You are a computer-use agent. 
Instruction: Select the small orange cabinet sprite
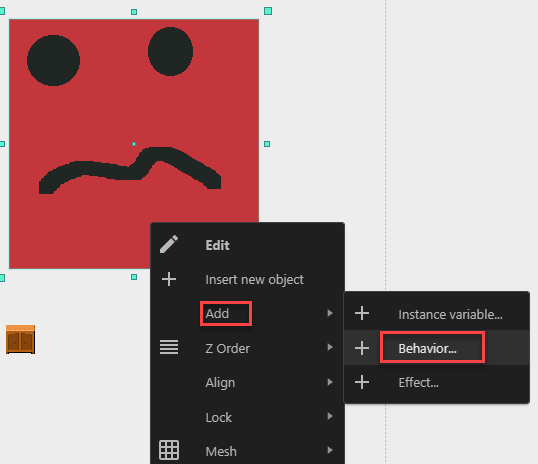coord(21,339)
